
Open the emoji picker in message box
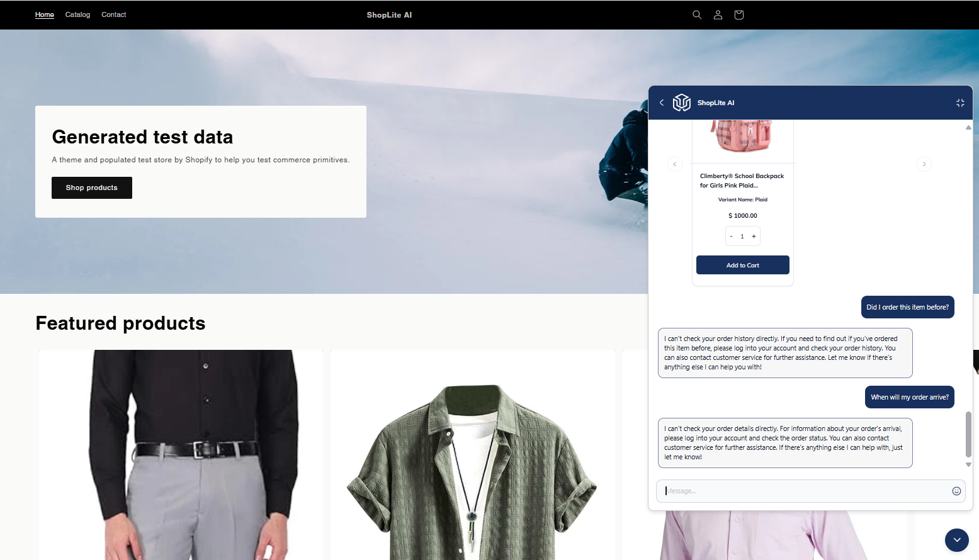[956, 491]
